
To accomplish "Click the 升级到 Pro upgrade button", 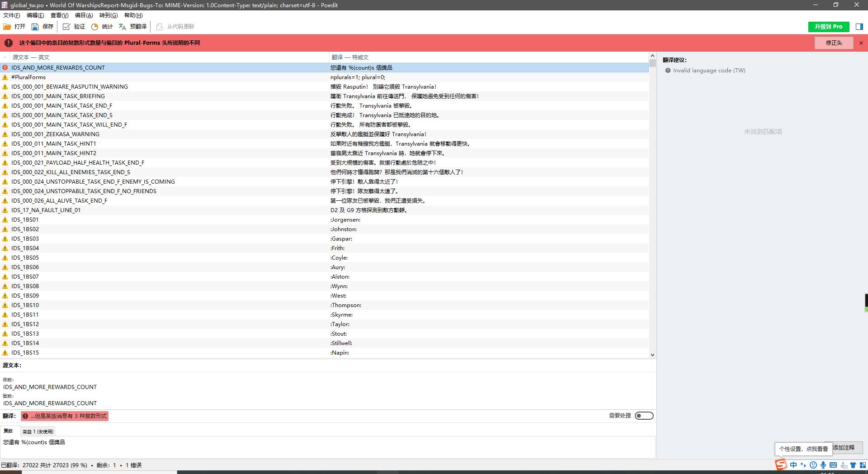I will pyautogui.click(x=829, y=27).
